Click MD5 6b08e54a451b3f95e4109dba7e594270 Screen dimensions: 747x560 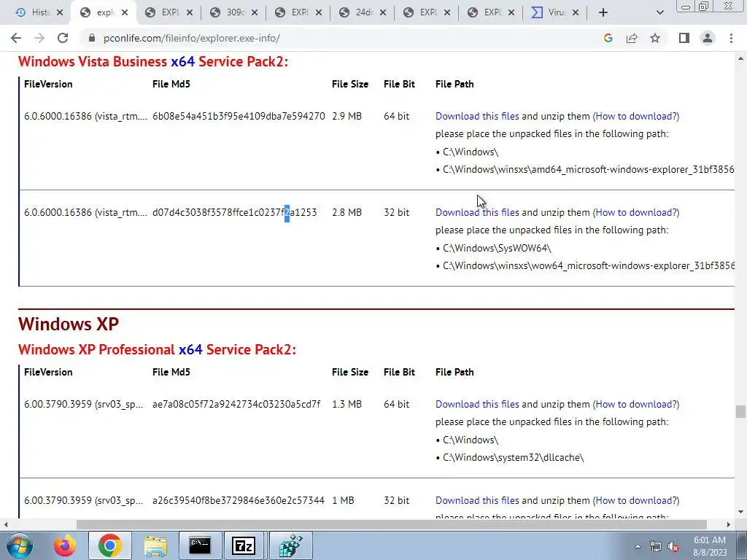[x=239, y=116]
